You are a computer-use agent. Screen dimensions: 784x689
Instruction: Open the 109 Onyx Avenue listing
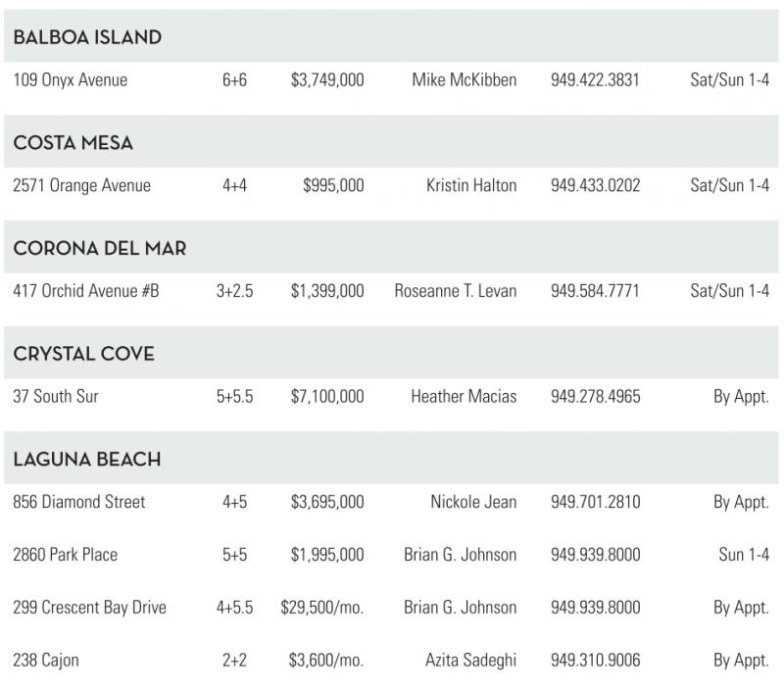(x=70, y=79)
